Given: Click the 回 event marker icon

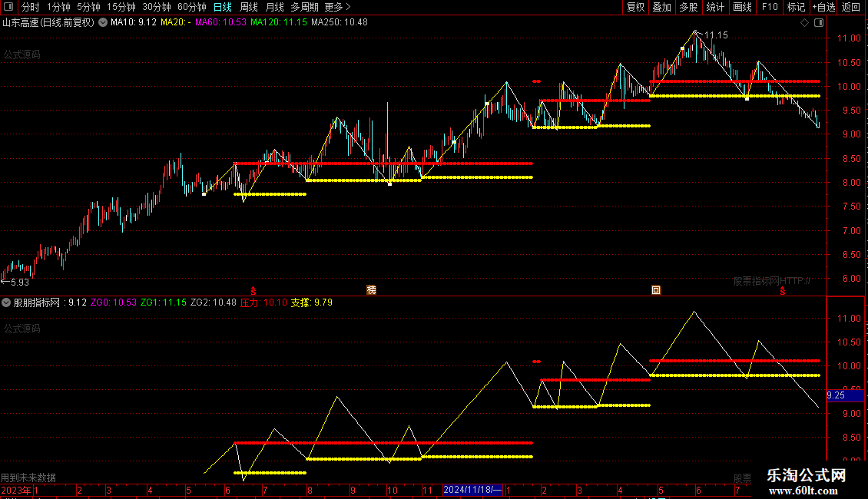Looking at the screenshot, I should pyautogui.click(x=656, y=290).
